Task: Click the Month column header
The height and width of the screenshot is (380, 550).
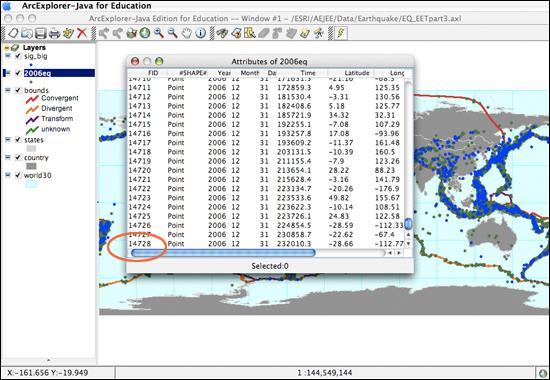Action: pos(249,73)
